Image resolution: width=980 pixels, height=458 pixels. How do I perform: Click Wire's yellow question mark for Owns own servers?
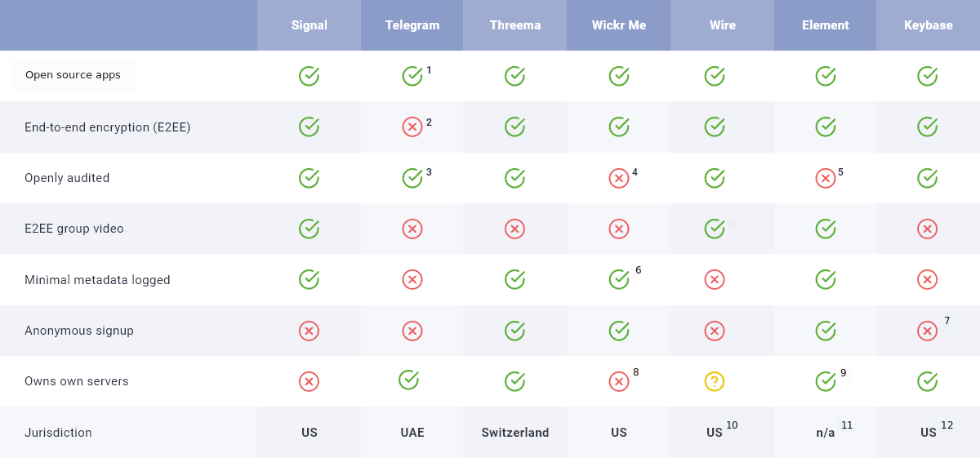point(715,381)
